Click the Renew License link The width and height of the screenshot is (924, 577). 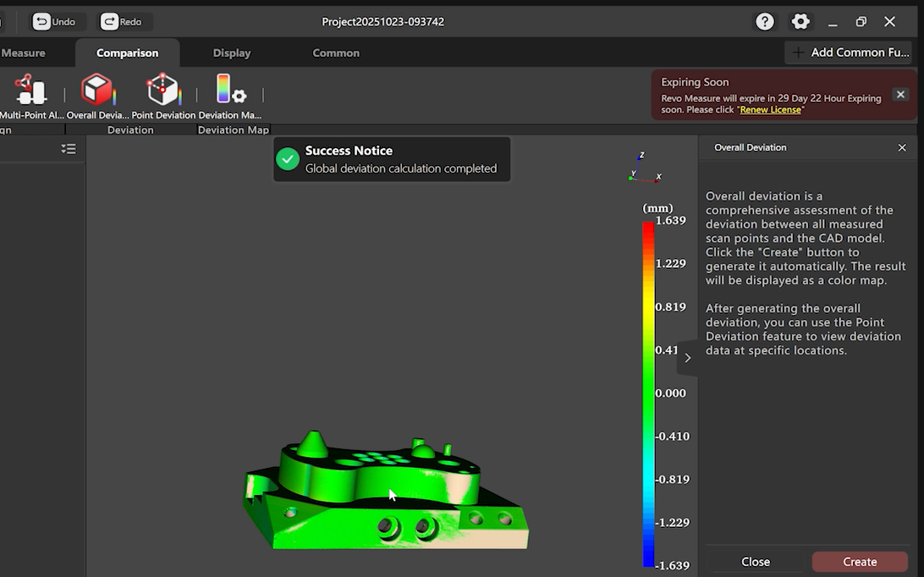771,110
